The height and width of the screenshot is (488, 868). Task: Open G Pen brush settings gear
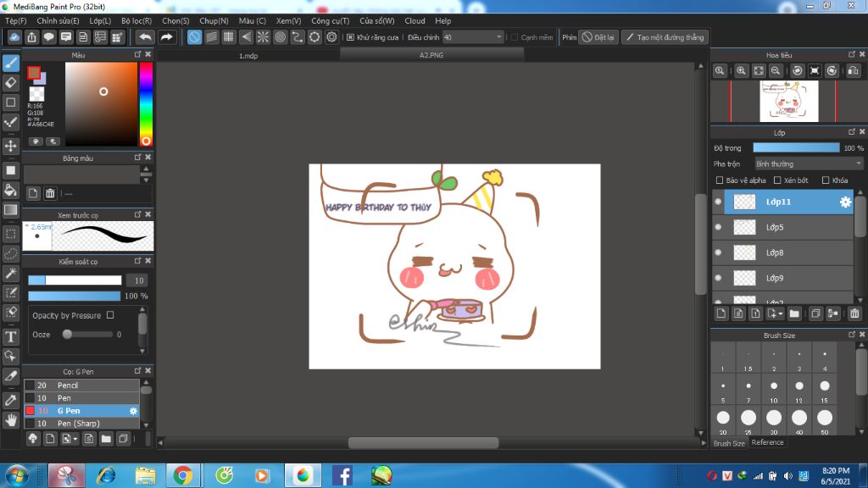[x=133, y=411]
